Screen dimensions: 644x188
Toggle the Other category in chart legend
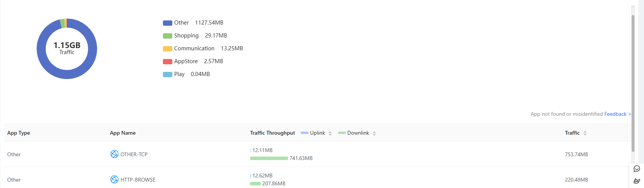coord(176,23)
